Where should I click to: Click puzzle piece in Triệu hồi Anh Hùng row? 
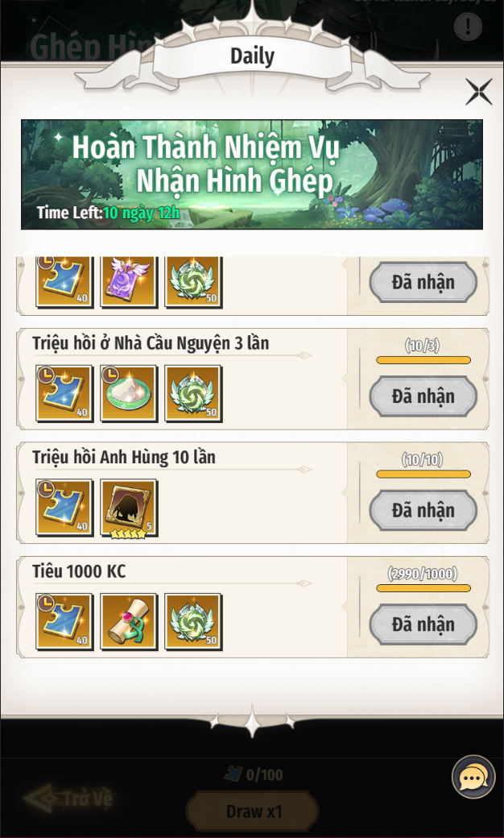[64, 508]
